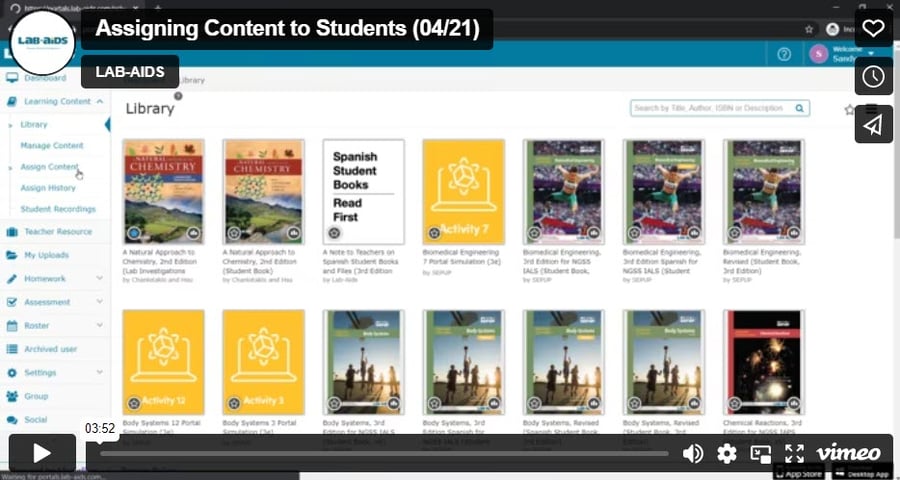Viewport: 900px width, 480px height.
Task: Select Assign Content in the sidebar
Action: (49, 167)
